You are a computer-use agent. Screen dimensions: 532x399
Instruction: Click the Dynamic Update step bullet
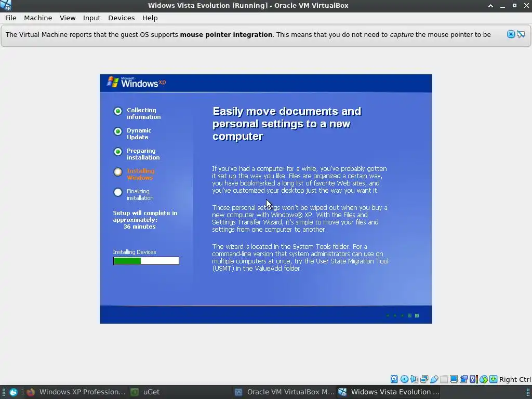pos(118,131)
